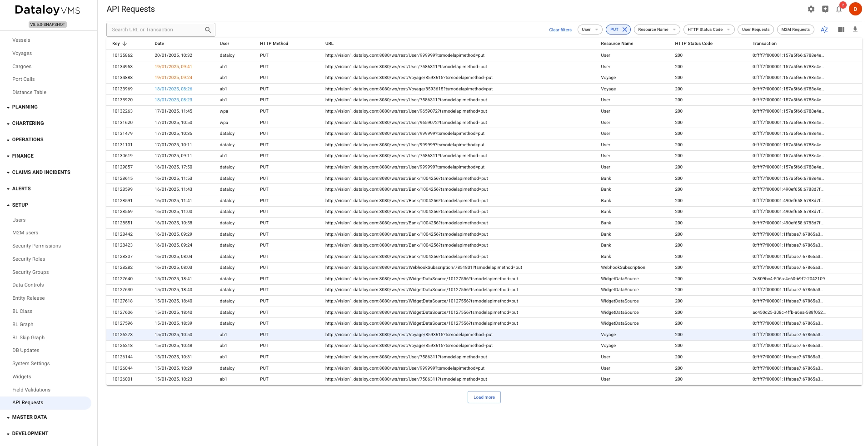
Task: Open the column chooser icon
Action: [x=841, y=30]
